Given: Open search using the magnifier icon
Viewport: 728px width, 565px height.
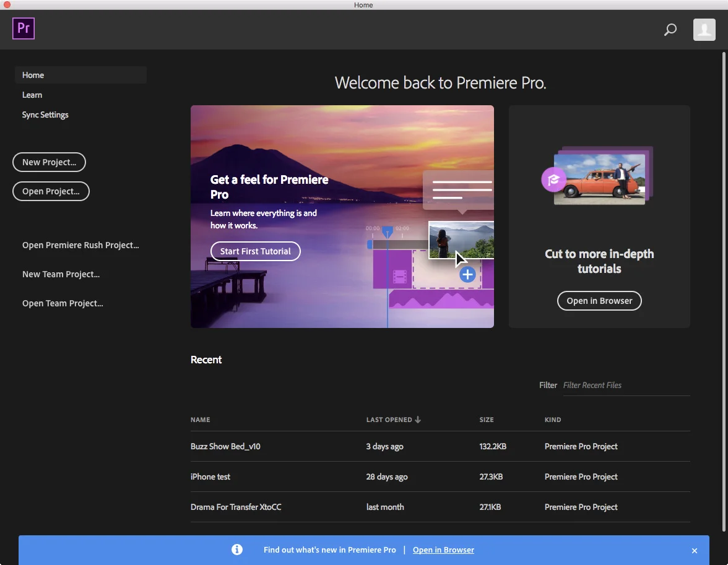Looking at the screenshot, I should [669, 29].
